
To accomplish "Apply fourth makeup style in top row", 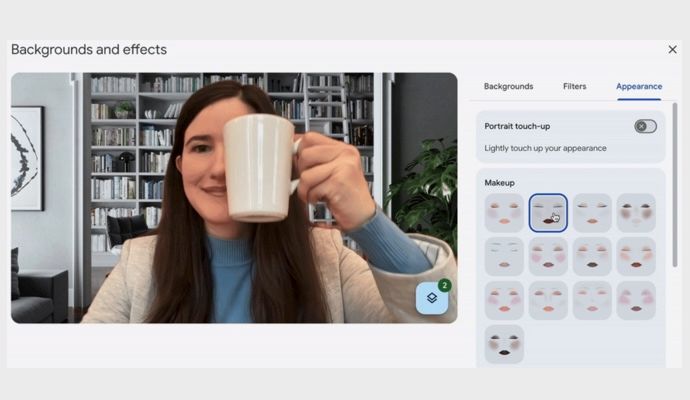I will click(636, 213).
